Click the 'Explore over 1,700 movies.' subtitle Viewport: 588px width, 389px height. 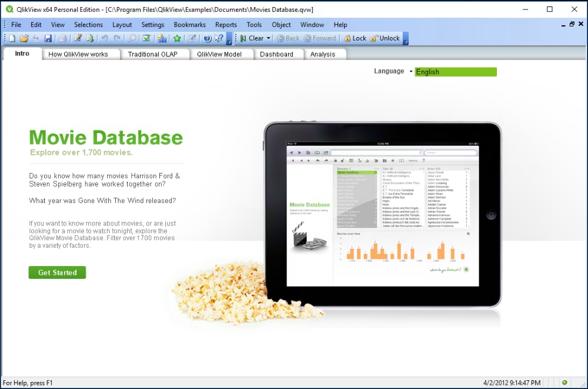81,152
